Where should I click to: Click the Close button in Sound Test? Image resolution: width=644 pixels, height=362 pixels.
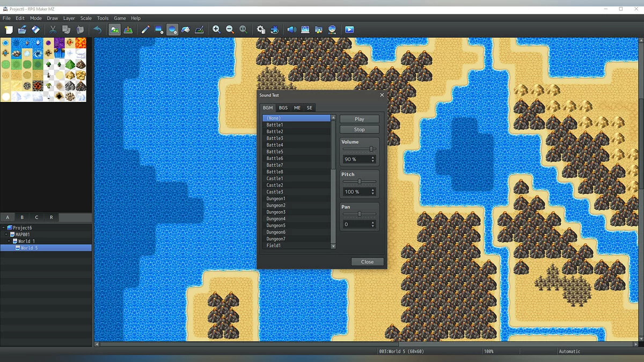point(368,262)
